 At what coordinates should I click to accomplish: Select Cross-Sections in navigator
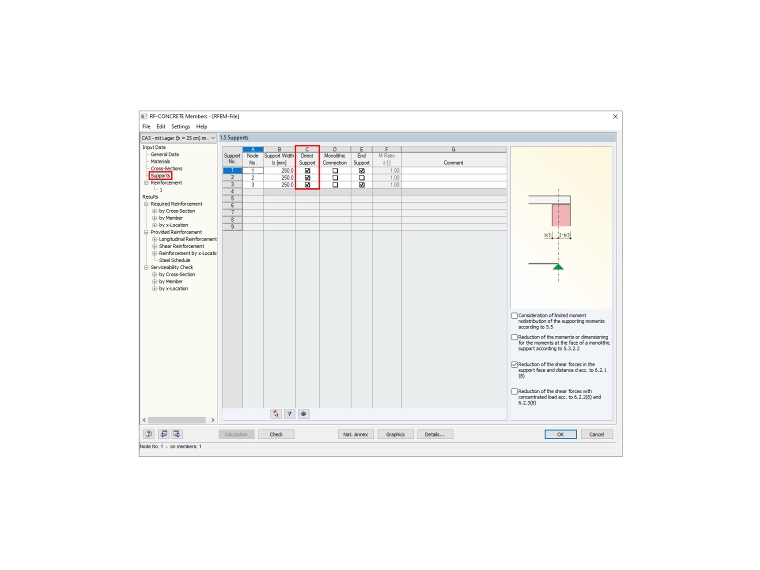coord(167,169)
